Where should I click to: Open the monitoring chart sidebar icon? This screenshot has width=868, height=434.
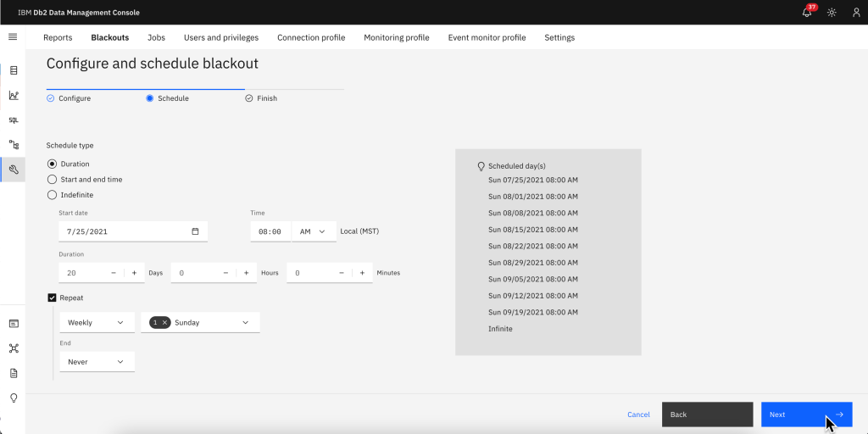14,96
